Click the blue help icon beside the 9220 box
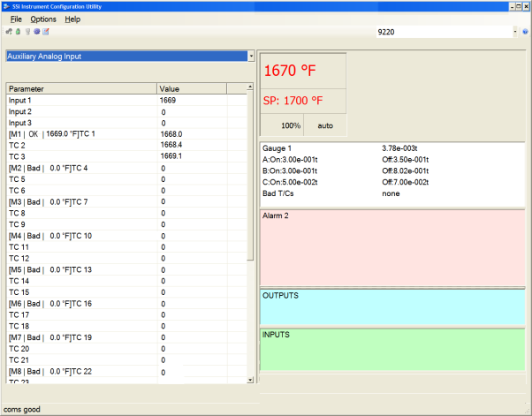 click(x=526, y=32)
